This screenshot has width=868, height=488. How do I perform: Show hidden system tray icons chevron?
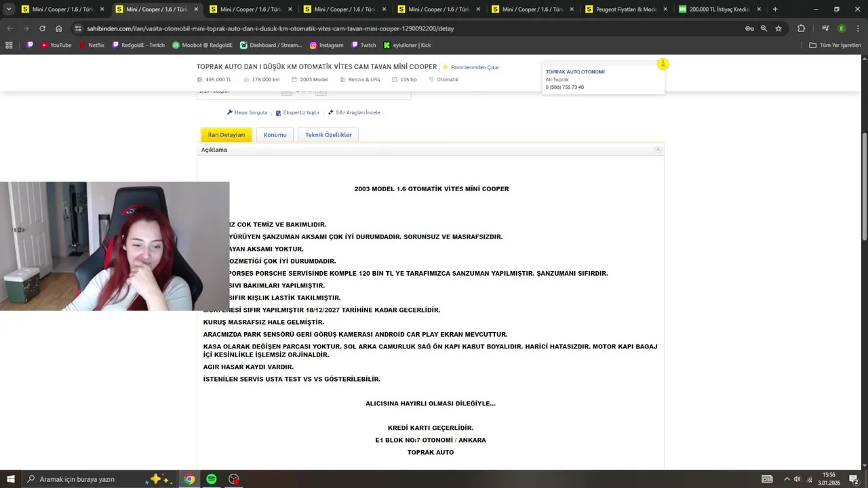click(x=788, y=479)
